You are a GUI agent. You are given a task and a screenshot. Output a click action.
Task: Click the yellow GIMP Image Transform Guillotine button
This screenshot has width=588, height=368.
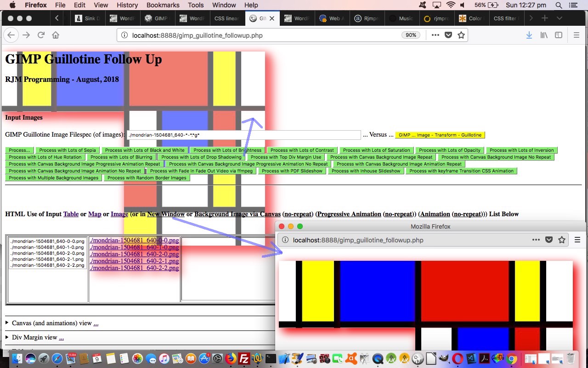click(440, 135)
